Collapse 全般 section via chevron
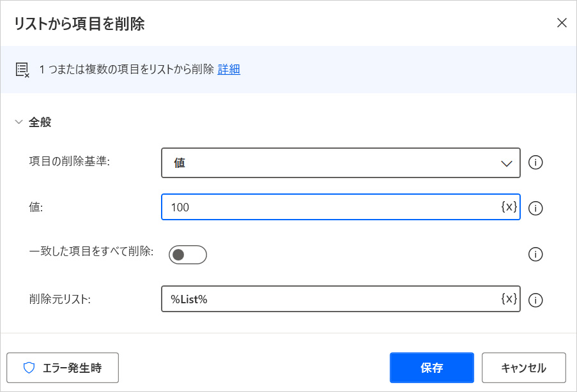The height and width of the screenshot is (392, 577). pos(18,123)
